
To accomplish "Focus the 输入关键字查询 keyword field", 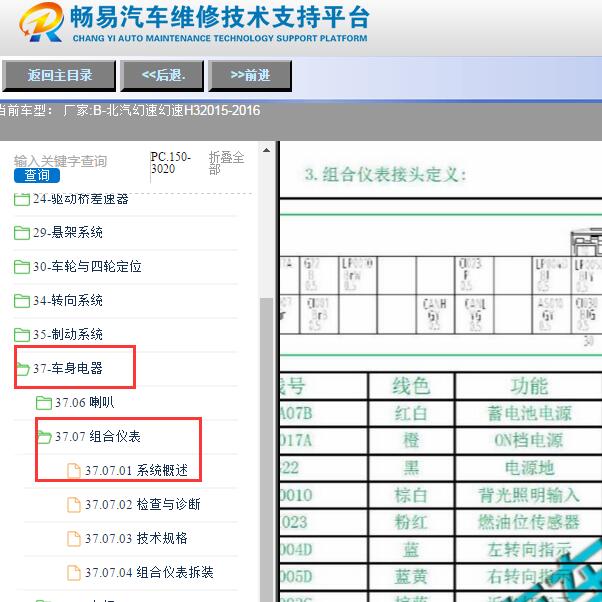I will coord(61,161).
